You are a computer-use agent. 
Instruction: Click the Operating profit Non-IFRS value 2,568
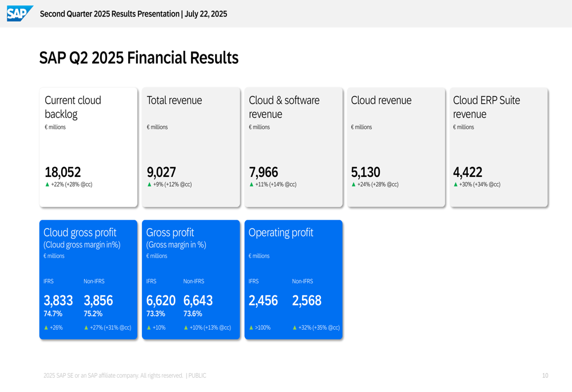click(x=307, y=300)
